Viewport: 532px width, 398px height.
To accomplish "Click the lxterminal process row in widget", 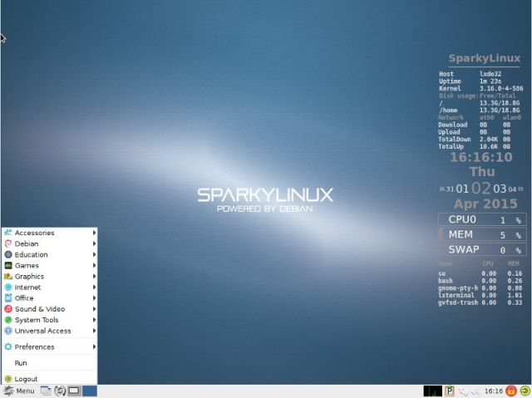I will coord(480,295).
